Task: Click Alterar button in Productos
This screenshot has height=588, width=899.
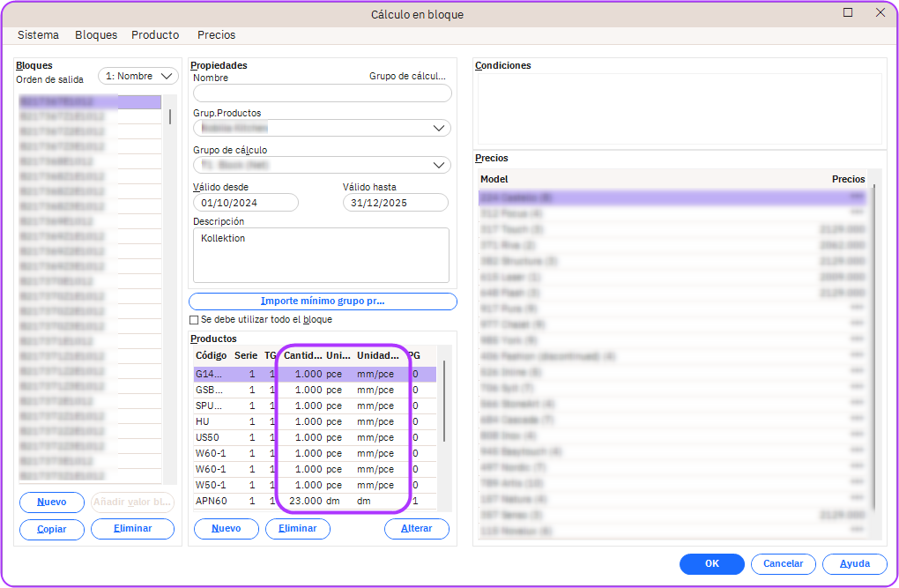Action: 416,529
